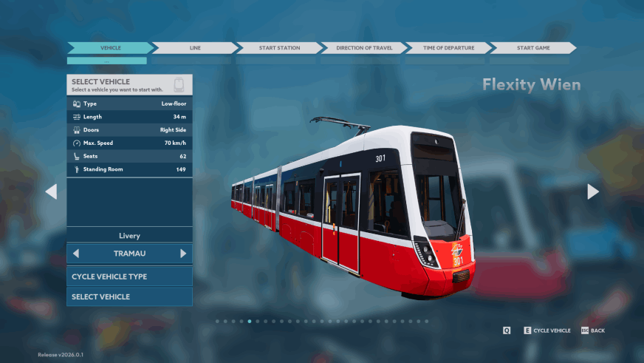Go to previous vehicle with large left arrow
Viewport: 644px width, 363px height.
pos(52,191)
